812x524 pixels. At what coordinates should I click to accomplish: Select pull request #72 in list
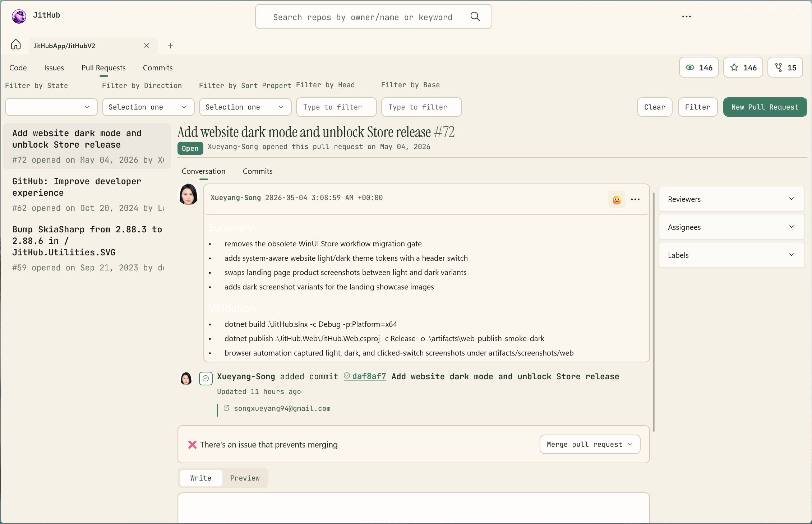point(87,146)
